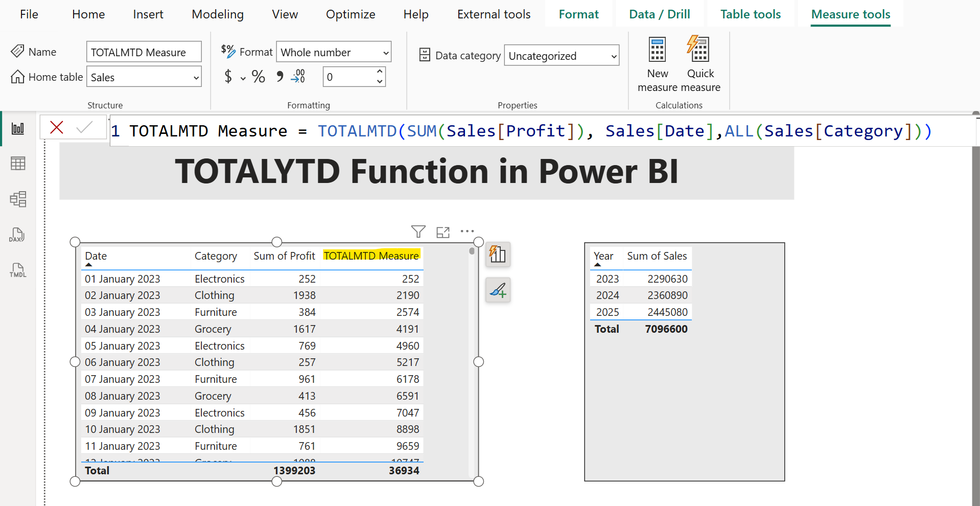Image resolution: width=980 pixels, height=506 pixels.
Task: Apply percentage format to the measure
Action: click(x=258, y=76)
